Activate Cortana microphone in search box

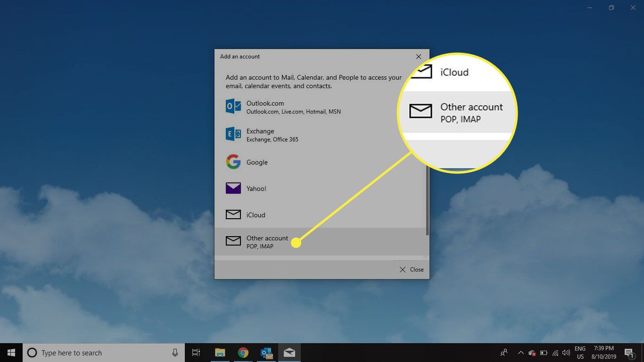pos(175,353)
